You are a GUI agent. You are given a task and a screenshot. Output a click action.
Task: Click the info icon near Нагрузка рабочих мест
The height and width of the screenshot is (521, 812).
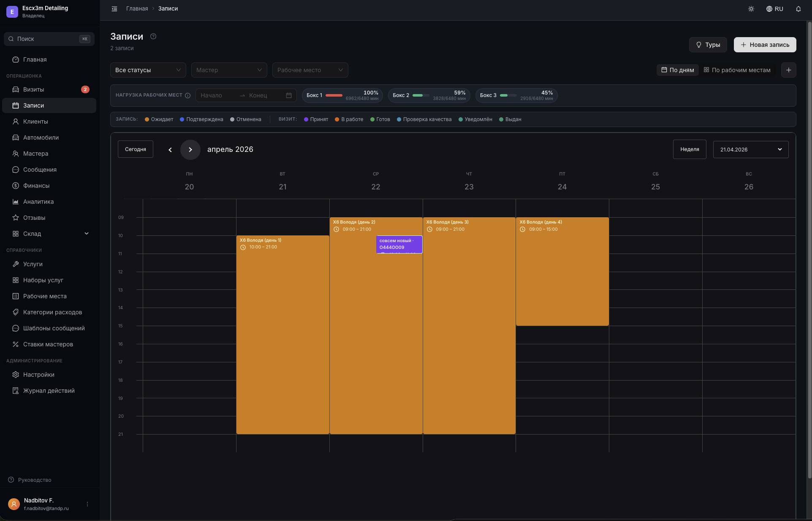187,95
